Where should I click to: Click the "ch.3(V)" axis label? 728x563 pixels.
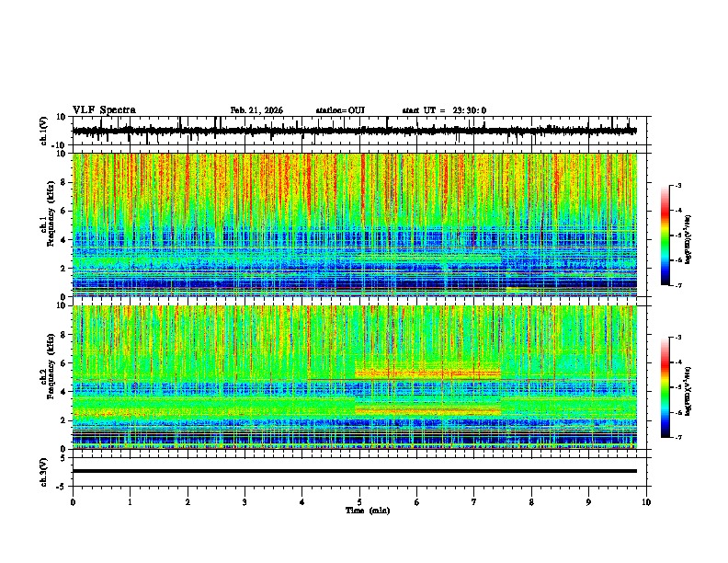[x=44, y=472]
